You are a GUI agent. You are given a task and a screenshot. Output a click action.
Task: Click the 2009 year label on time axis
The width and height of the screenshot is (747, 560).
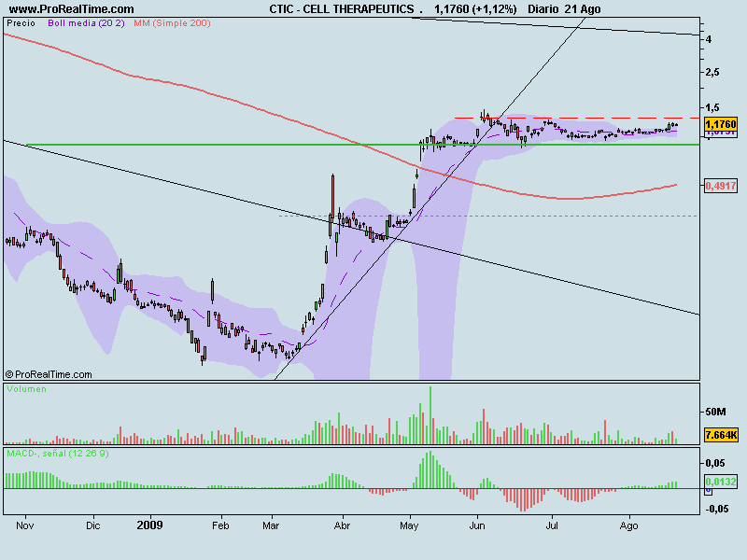point(149,525)
